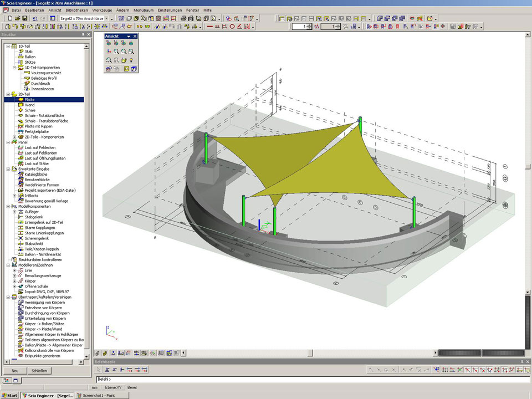Open the Segel2 x 70m Anschlüsse project dropdown
This screenshot has width=532, height=399.
106,18
